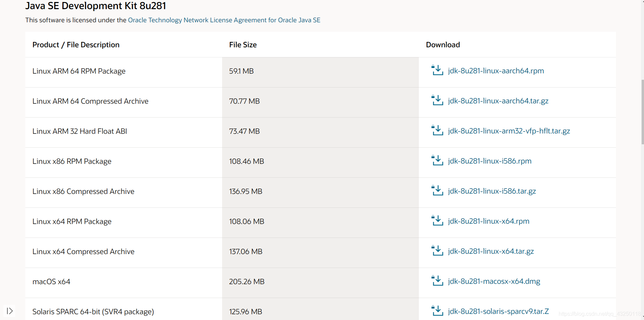
Task: Click download icon beside jdk-8u281-linux-aarch64.tar.gz
Action: pyautogui.click(x=437, y=100)
